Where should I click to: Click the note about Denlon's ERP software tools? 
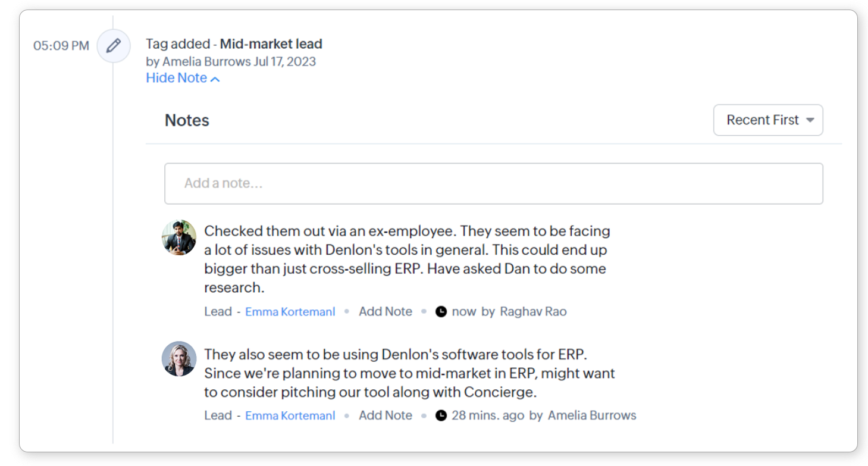click(409, 373)
